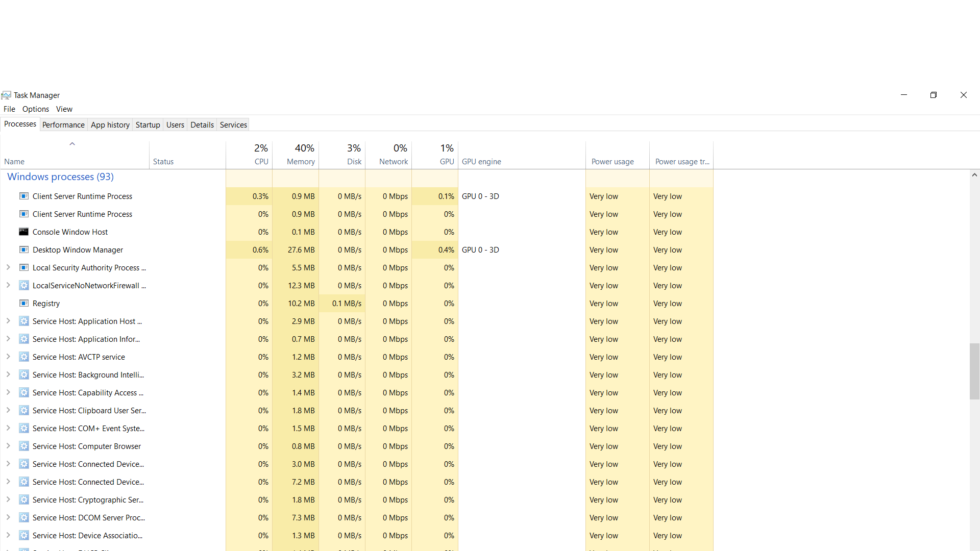Open the Options menu
980x551 pixels.
click(36, 109)
